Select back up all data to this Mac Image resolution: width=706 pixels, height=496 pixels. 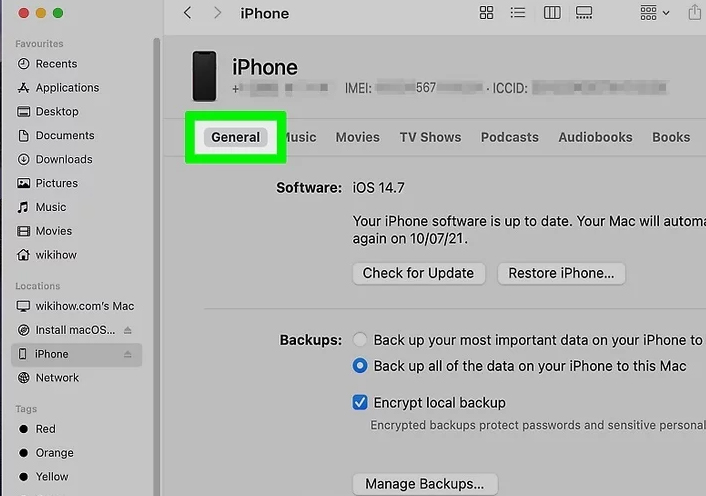(360, 365)
